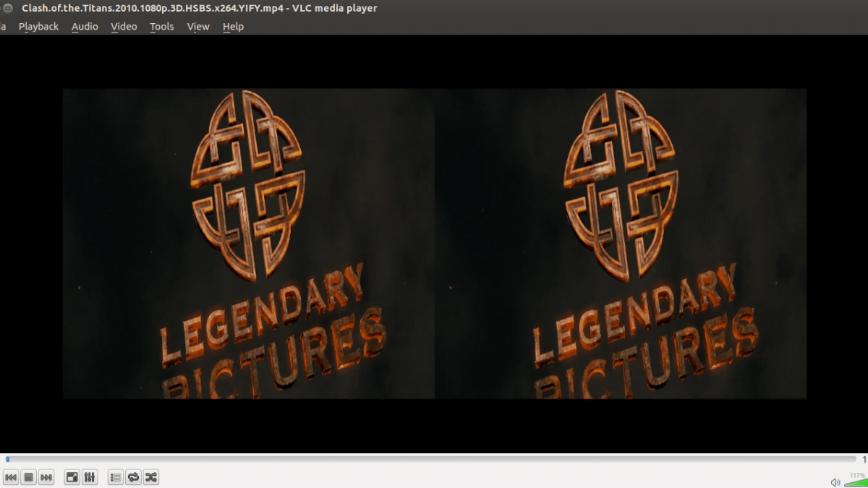Open the Help menu

click(233, 27)
